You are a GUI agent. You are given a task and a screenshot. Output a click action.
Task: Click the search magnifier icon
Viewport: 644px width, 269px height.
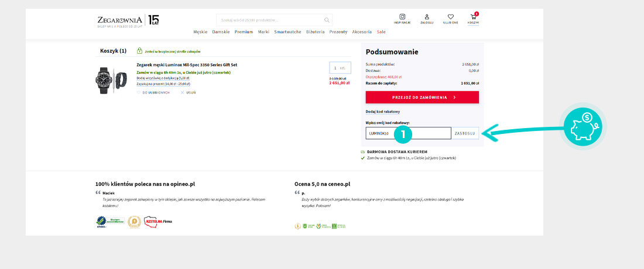[x=327, y=20]
